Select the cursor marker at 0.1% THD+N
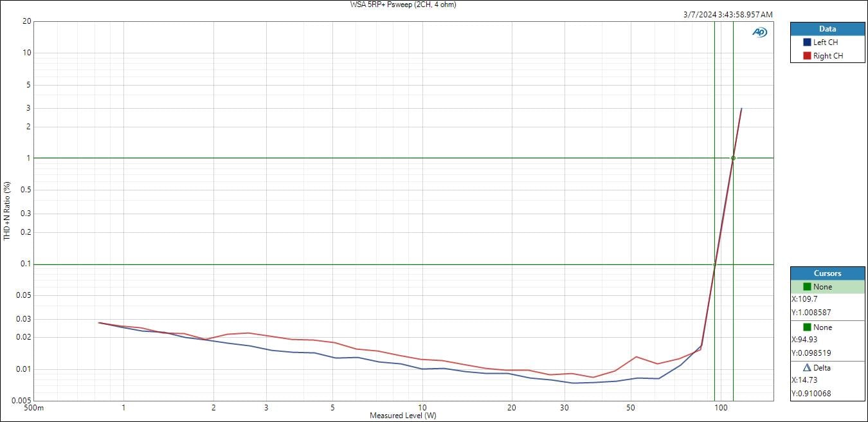 pyautogui.click(x=714, y=264)
